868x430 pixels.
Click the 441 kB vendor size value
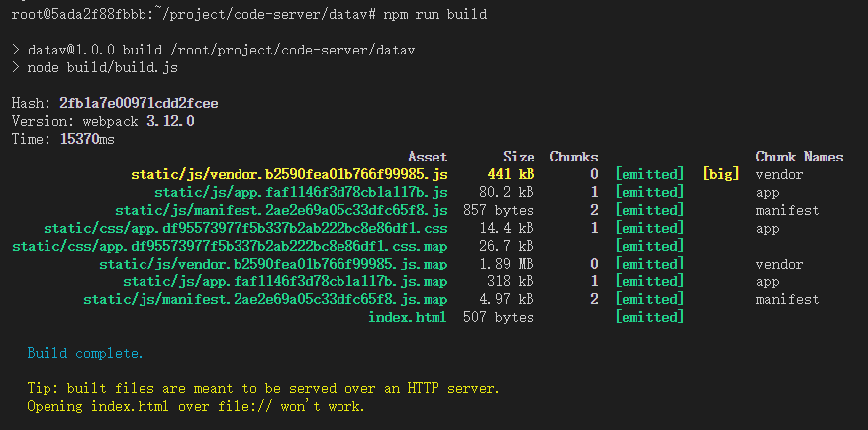click(511, 174)
